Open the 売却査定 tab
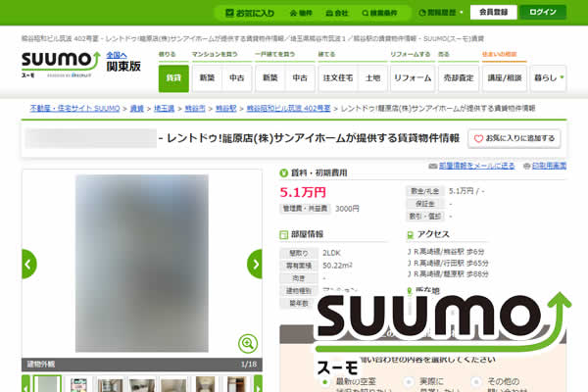Screen dimensions: 588x392 459,78
